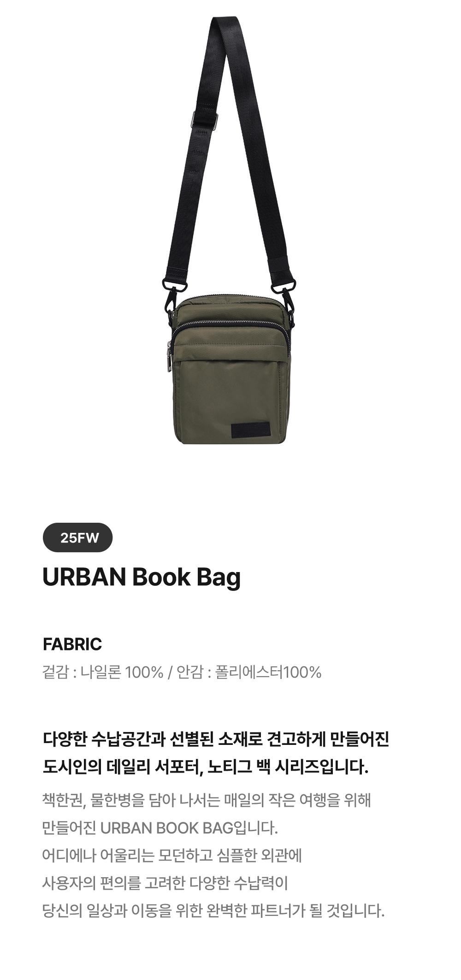Click the 25FW season badge
Image resolution: width=461 pixels, height=980 pixels.
point(77,537)
